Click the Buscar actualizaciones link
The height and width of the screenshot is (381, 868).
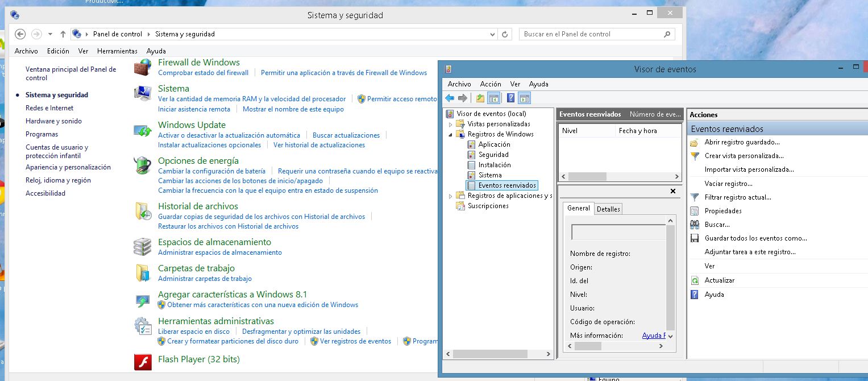coord(346,135)
